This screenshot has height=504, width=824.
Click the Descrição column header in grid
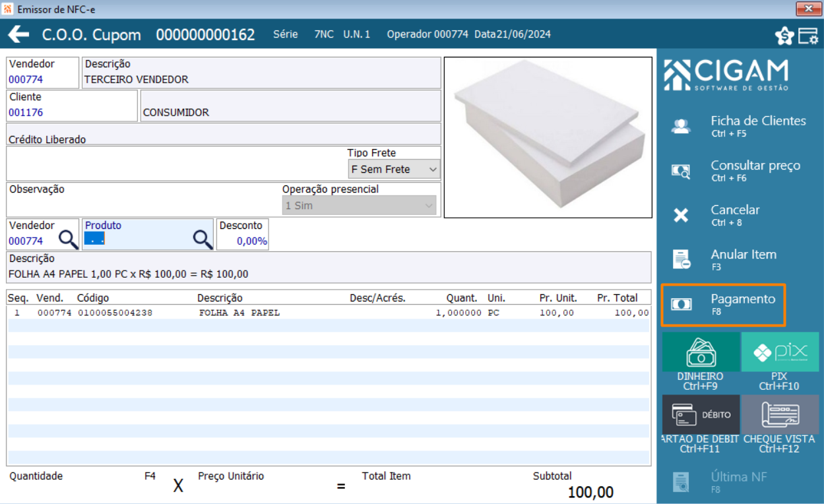(220, 298)
